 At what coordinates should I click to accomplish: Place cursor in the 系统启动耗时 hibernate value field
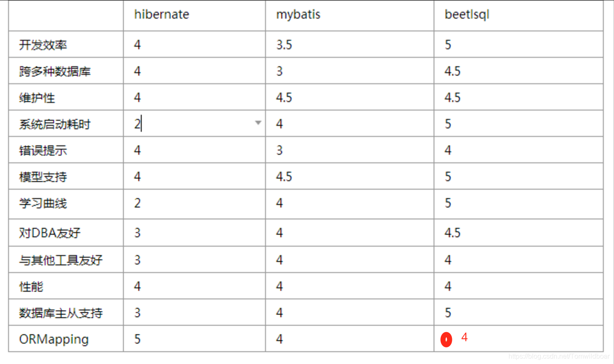pos(194,124)
